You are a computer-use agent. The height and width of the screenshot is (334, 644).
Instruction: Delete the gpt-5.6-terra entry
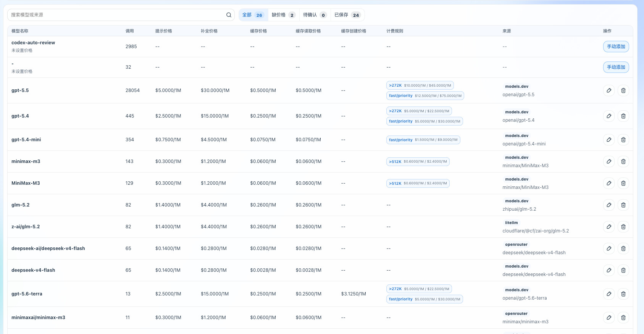pos(623,294)
